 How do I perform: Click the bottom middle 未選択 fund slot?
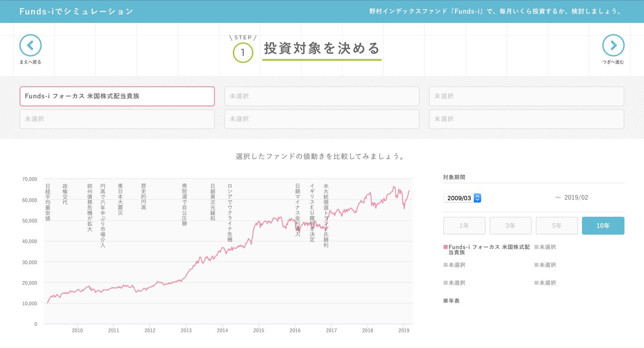point(322,119)
